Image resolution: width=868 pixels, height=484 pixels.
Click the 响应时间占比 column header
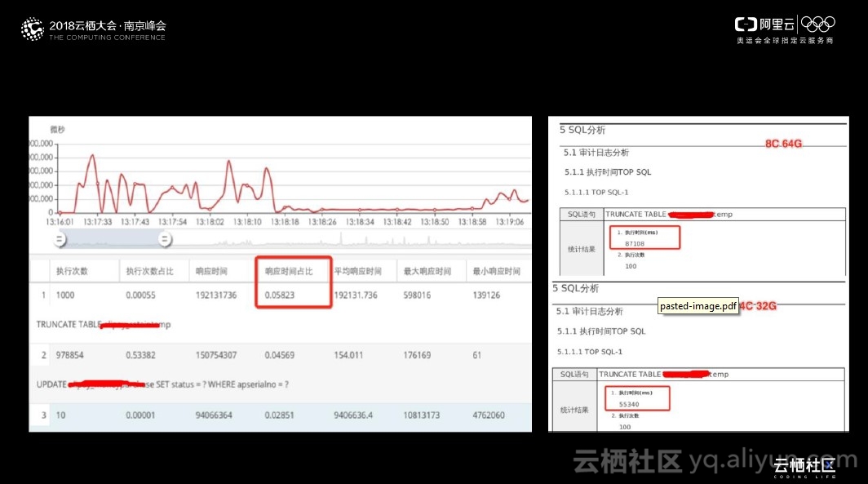click(x=289, y=271)
